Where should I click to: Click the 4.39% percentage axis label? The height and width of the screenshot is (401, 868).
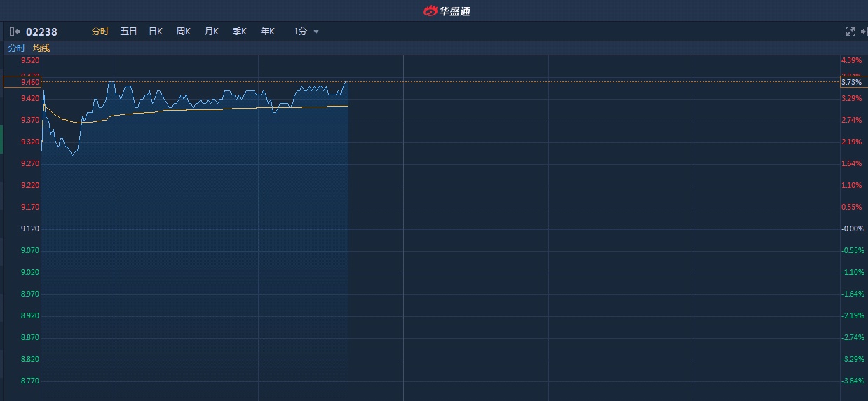tap(851, 61)
